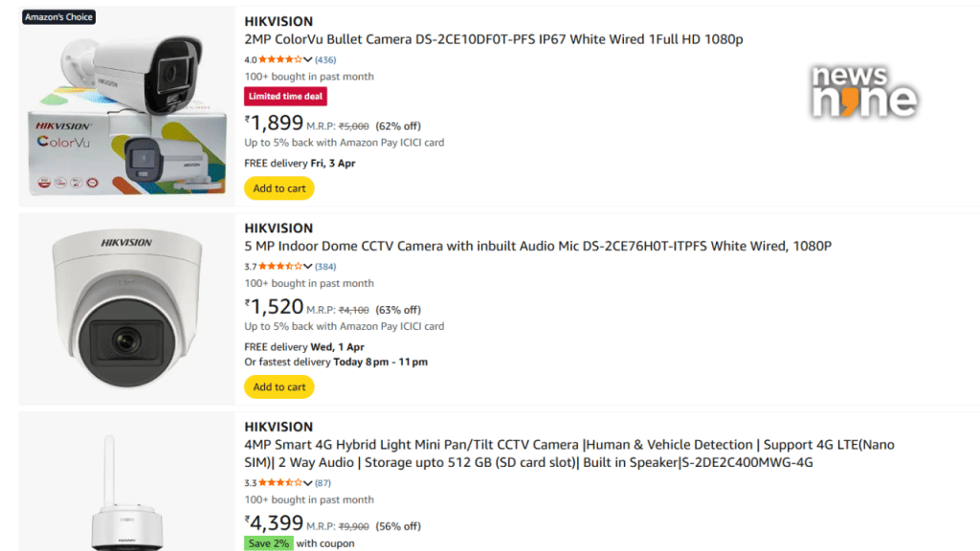
Task: Click the FREE delivery Fri, 3 Apr link
Action: [298, 163]
